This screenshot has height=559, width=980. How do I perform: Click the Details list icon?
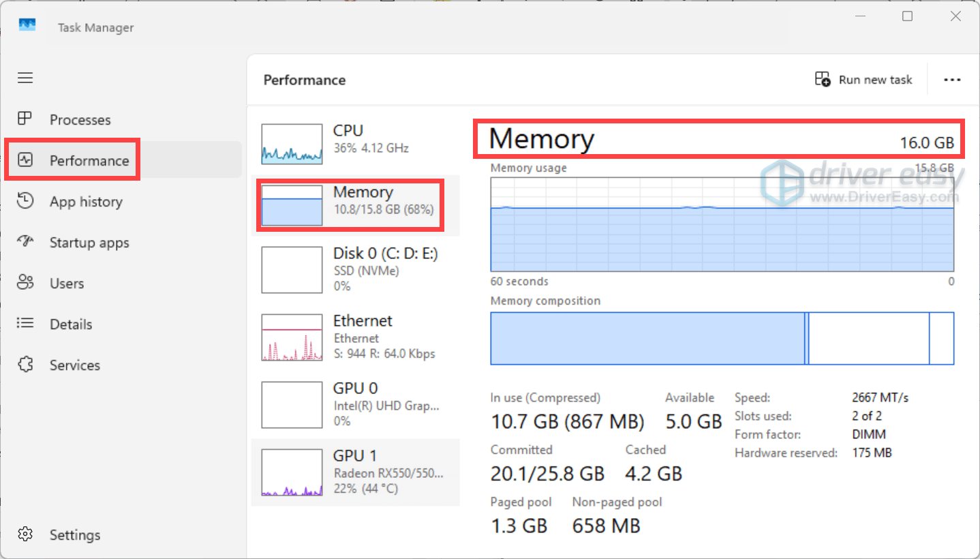coord(25,324)
